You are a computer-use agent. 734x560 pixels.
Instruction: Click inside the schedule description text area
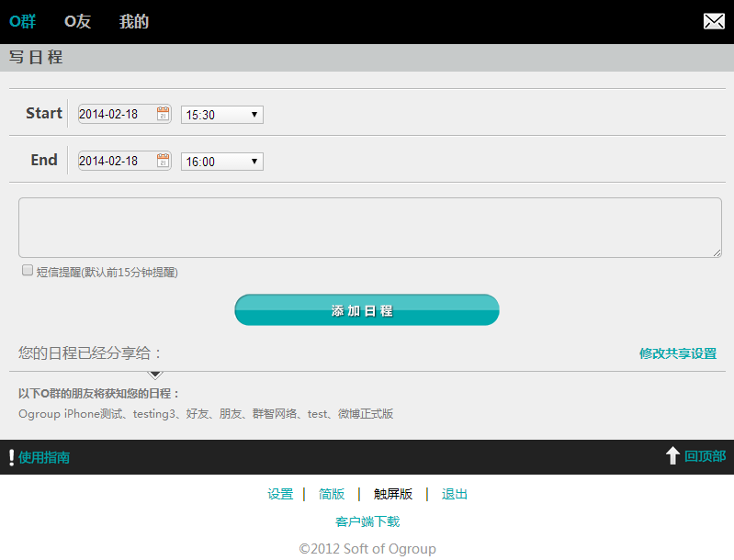pyautogui.click(x=369, y=228)
